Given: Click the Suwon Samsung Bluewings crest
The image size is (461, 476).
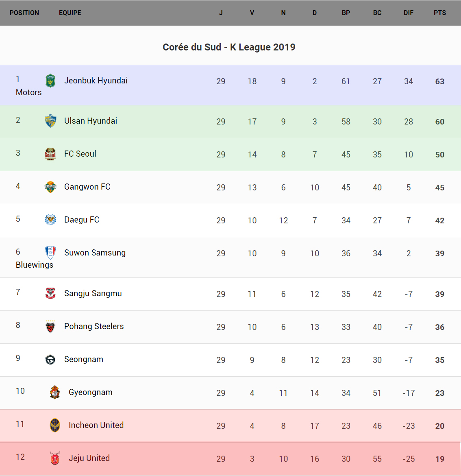Looking at the screenshot, I should [50, 253].
